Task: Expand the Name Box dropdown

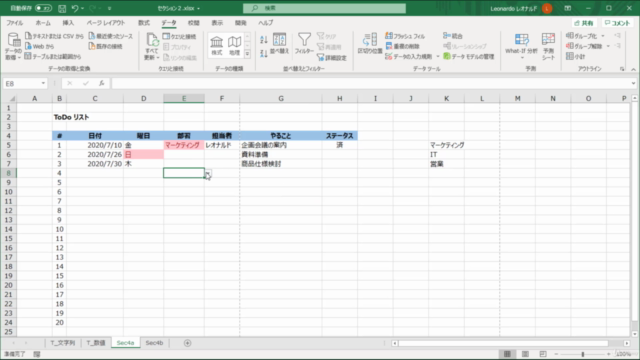Action: point(43,83)
